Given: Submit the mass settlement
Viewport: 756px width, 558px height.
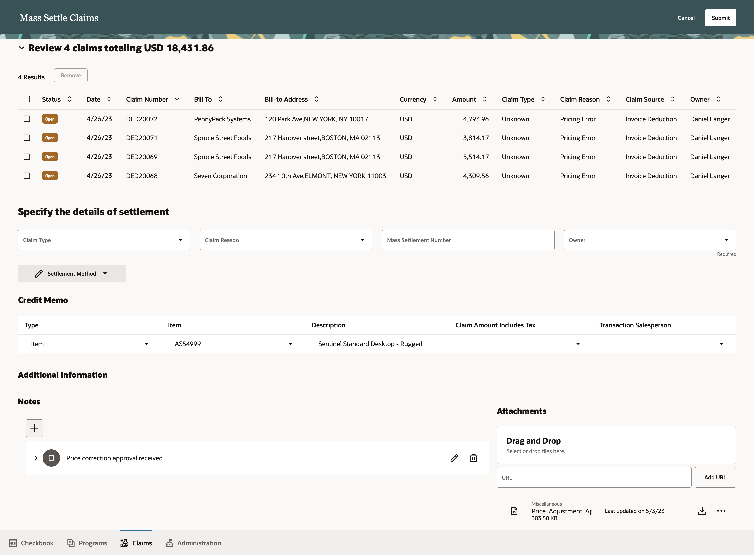Looking at the screenshot, I should (x=720, y=18).
